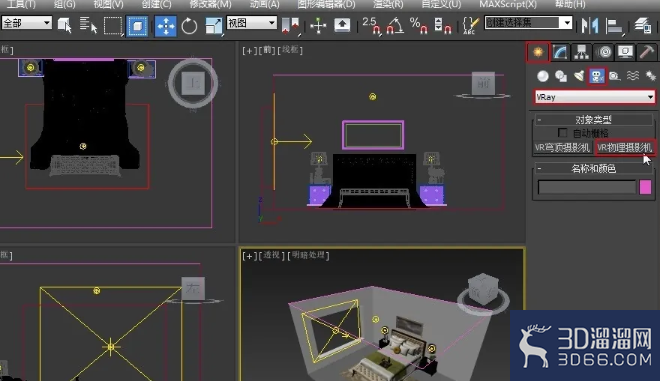Click the [透视] perspective view label
The height and width of the screenshot is (381, 660).
pyautogui.click(x=271, y=256)
